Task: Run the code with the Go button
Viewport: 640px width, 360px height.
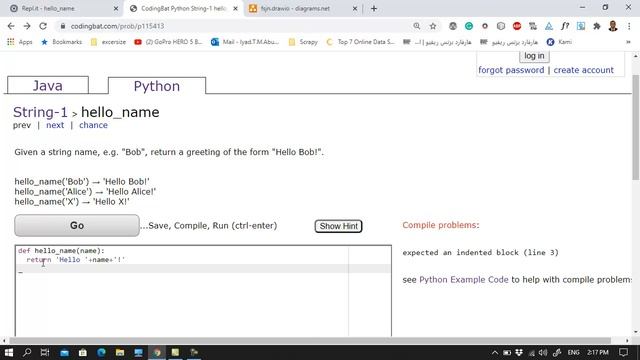Action: [x=77, y=225]
